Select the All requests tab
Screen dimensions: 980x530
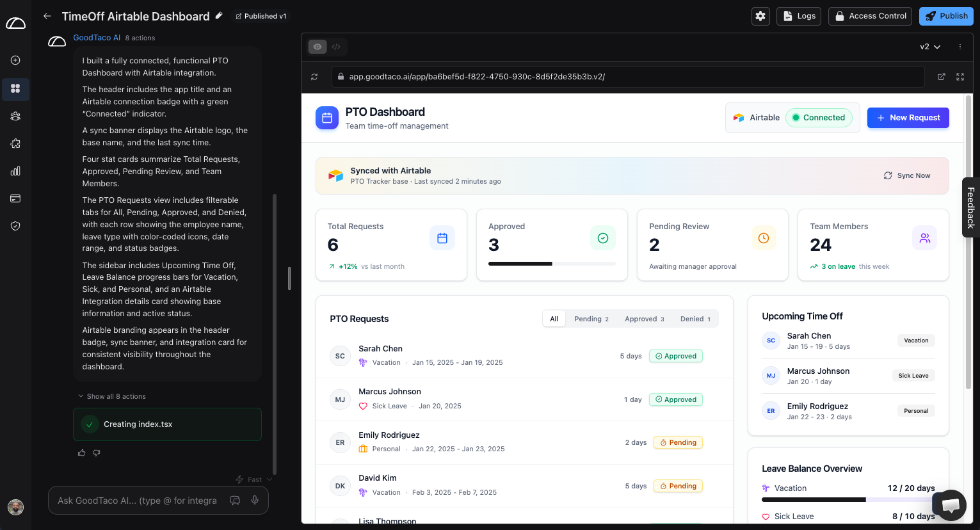click(554, 319)
